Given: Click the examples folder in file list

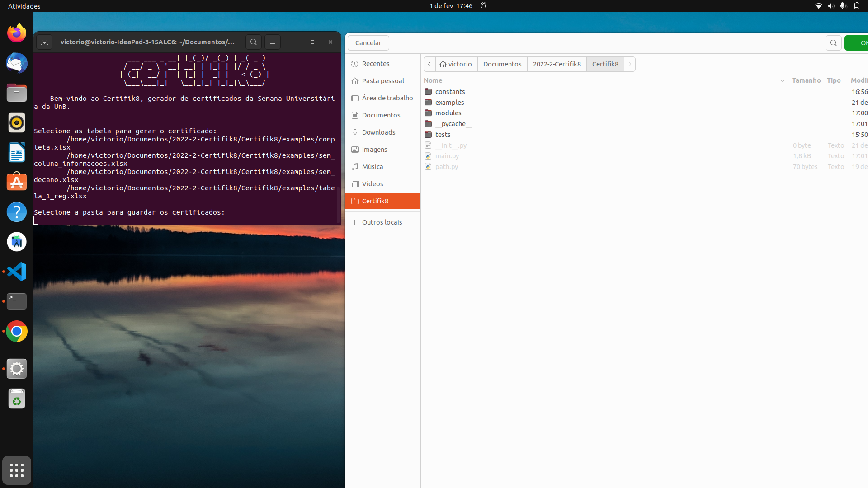Looking at the screenshot, I should click(x=449, y=102).
